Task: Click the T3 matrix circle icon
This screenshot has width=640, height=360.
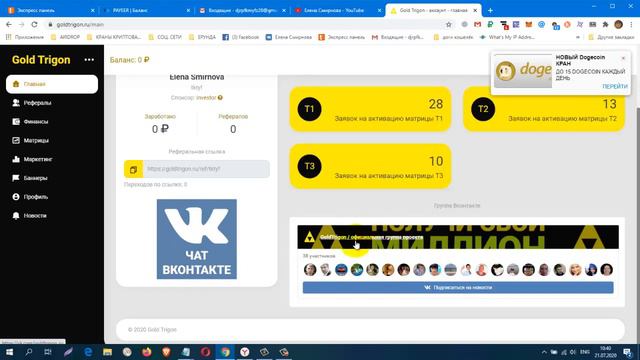Action: 309,166
